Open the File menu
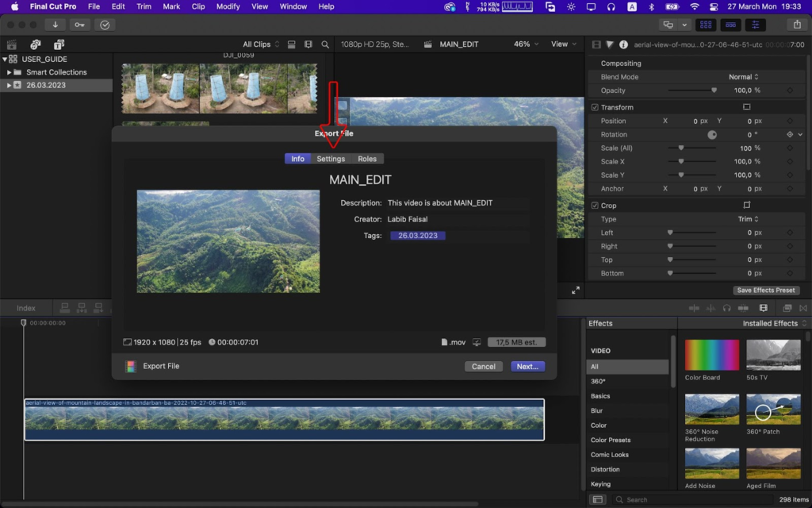Viewport: 812px width, 508px height. point(94,6)
